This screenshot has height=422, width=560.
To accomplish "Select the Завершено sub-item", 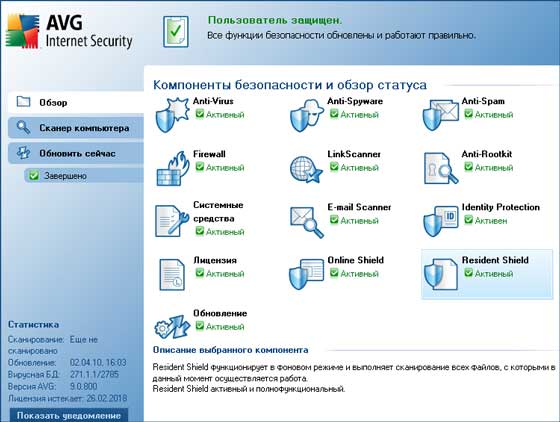I will pos(84,176).
